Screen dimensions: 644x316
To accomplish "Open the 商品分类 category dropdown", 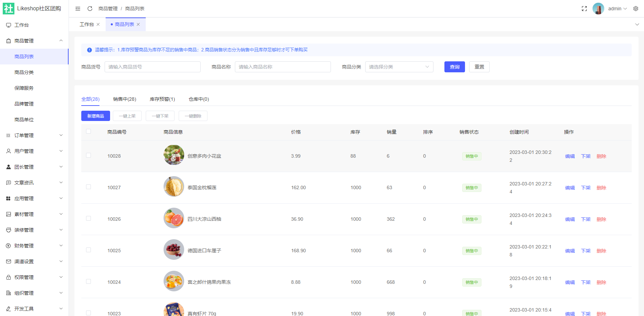I will pos(399,66).
